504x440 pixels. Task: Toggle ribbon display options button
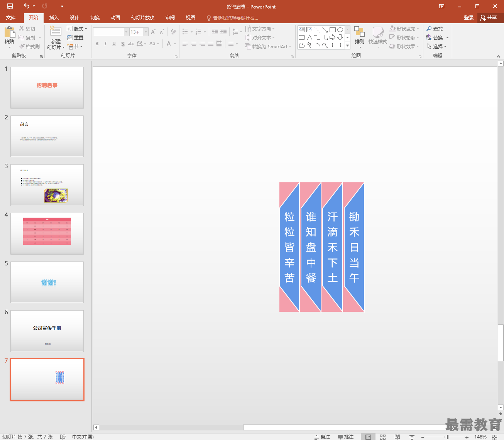(441, 6)
